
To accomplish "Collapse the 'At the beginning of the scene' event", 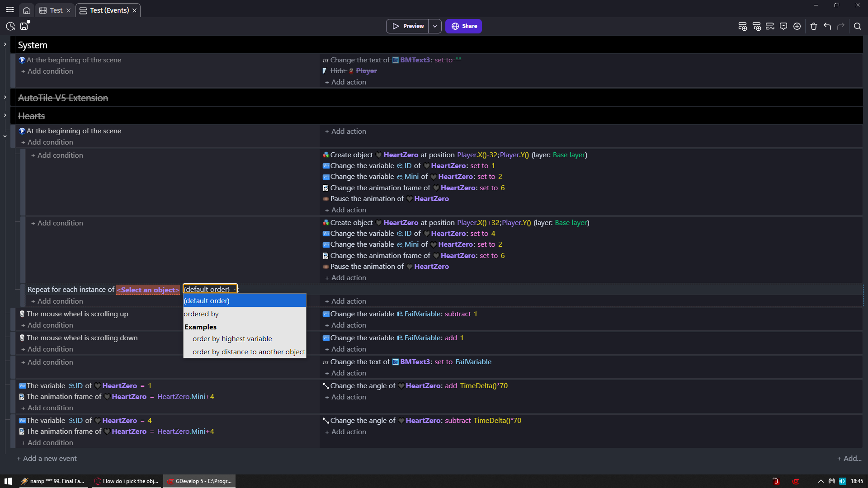I will (5, 136).
